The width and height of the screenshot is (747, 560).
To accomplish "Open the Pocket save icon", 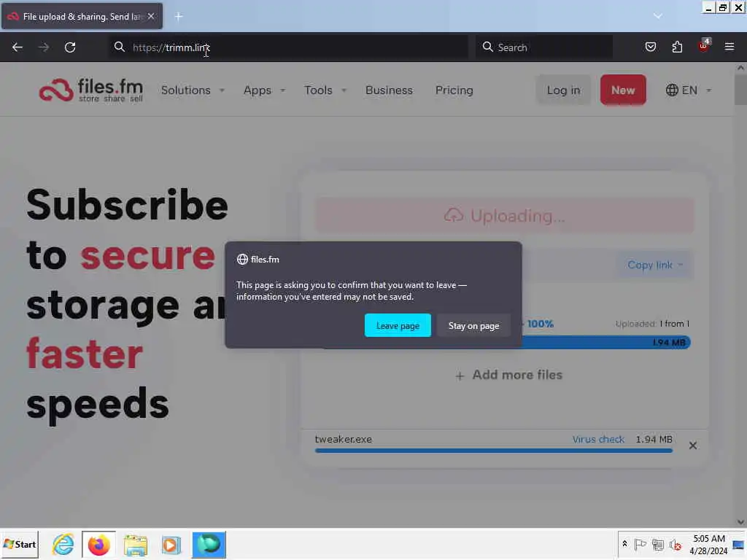I will click(650, 47).
